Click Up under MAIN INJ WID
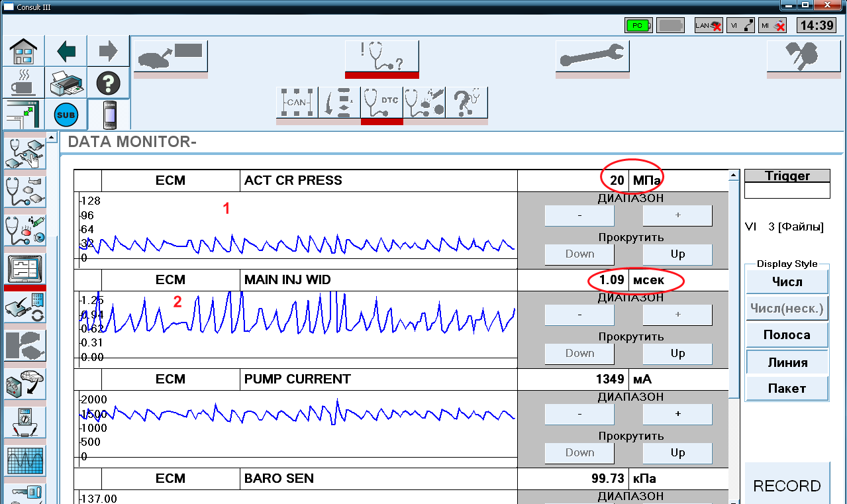Viewport: 847px width, 504px height. [677, 354]
